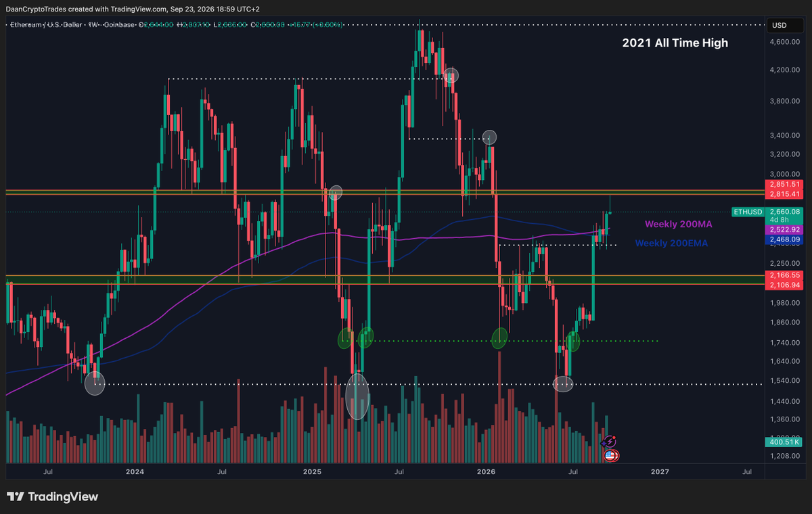
Task: Click the 1,640.00 price axis label
Action: [785, 361]
